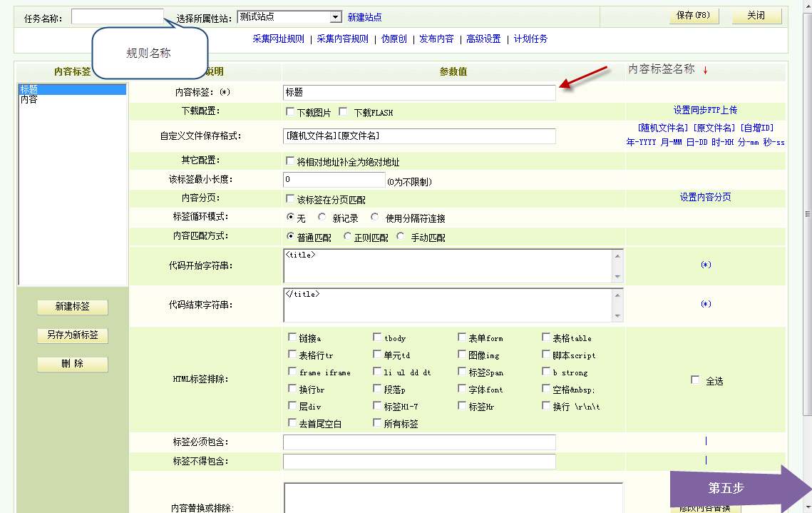Click the 该标签最小长度 field

pyautogui.click(x=334, y=180)
